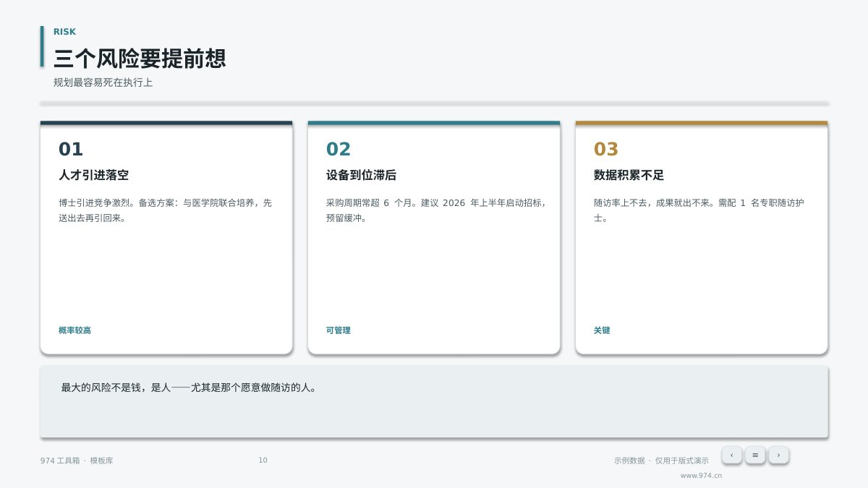The width and height of the screenshot is (868, 488).
Task: Click the 关键 tag
Action: 602,330
